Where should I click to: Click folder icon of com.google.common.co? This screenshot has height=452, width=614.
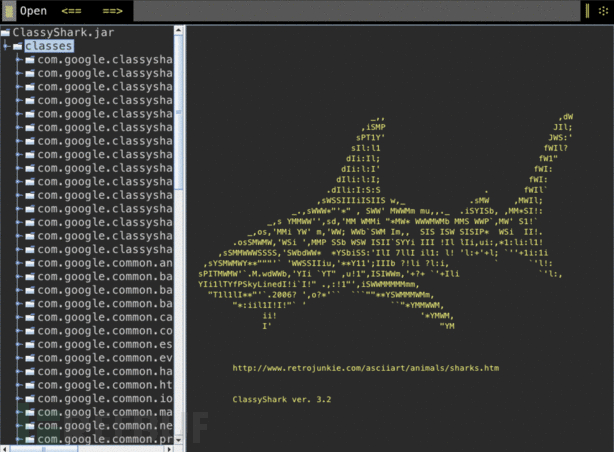click(x=30, y=331)
